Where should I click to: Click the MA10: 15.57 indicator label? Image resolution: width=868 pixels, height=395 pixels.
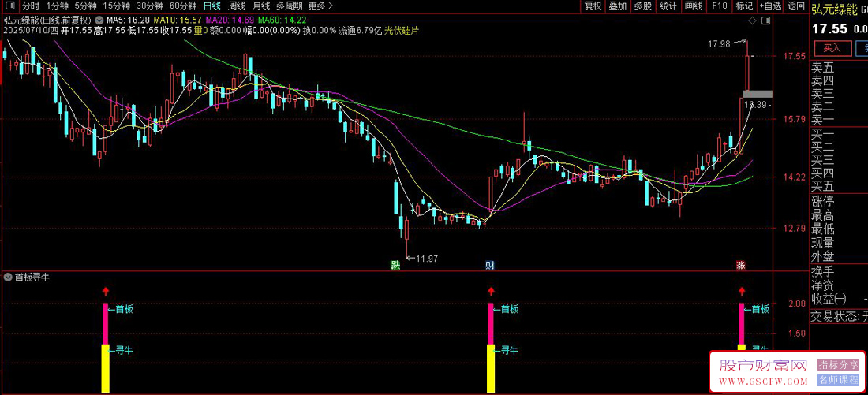click(x=178, y=20)
